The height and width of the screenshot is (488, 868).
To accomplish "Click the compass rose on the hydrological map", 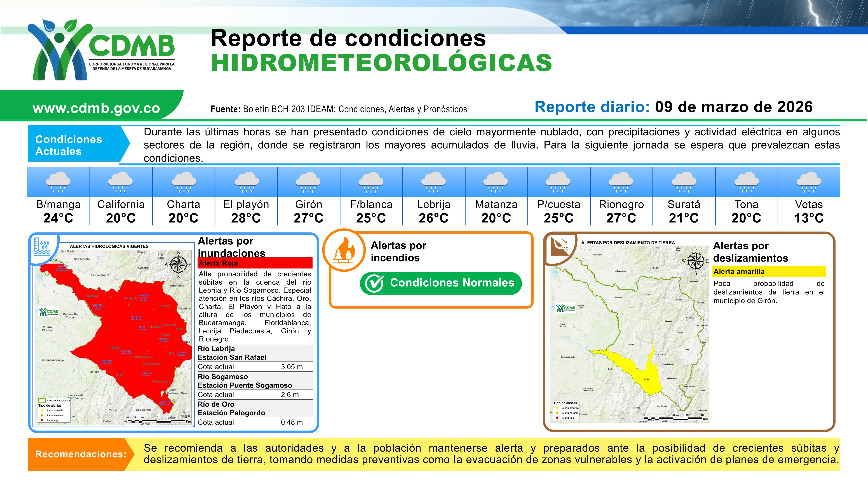I will [x=178, y=264].
